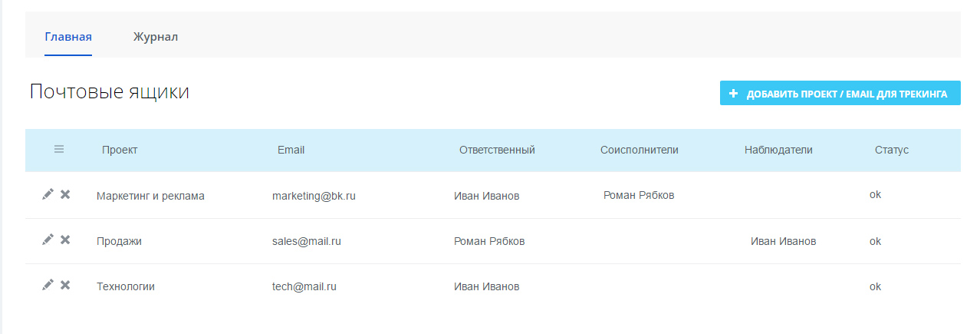Image resolution: width=980 pixels, height=334 pixels.
Task: Click Добавить проект / Email для трекинга button
Action: point(840,94)
